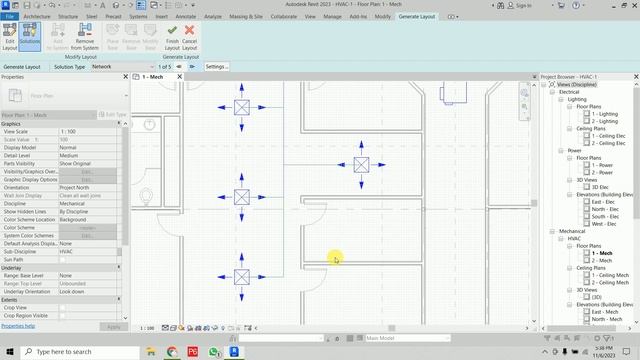The image size is (640, 360).
Task: Switch to the Analyze ribbon tab
Action: point(212,16)
